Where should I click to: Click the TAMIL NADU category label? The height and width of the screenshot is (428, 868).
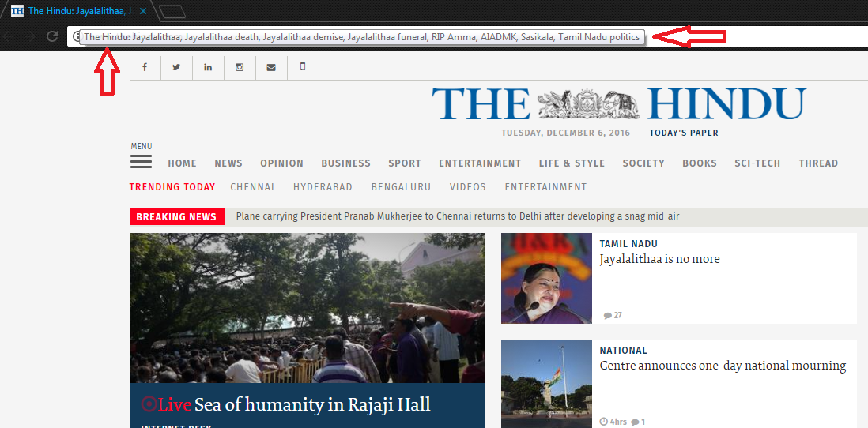click(628, 244)
